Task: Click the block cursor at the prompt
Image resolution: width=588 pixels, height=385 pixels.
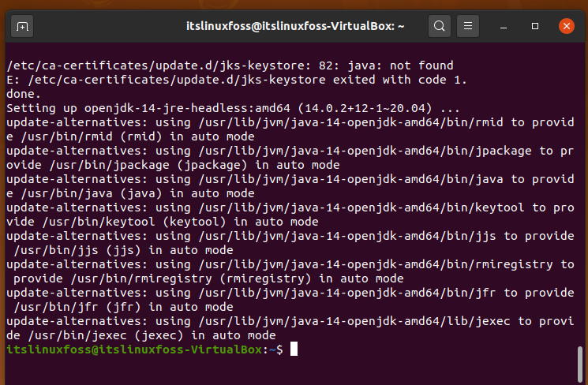Action: [294, 349]
